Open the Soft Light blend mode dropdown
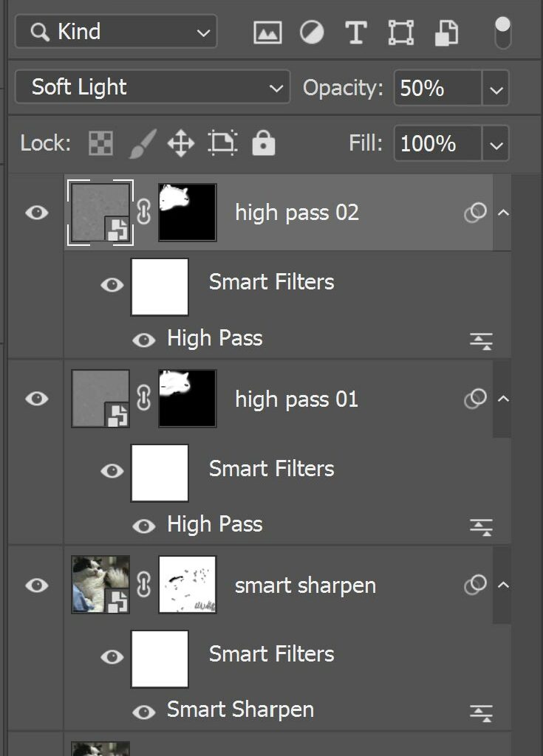Image resolution: width=543 pixels, height=756 pixels. (152, 88)
